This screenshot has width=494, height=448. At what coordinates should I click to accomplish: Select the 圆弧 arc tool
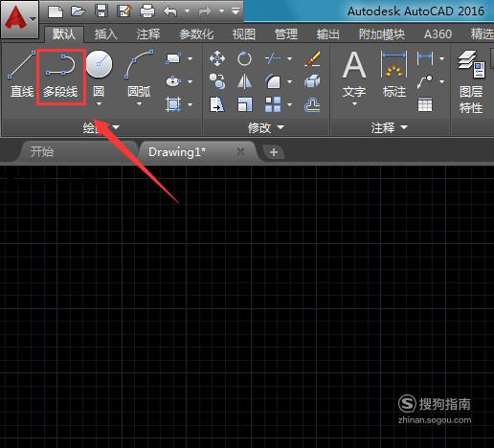[139, 74]
